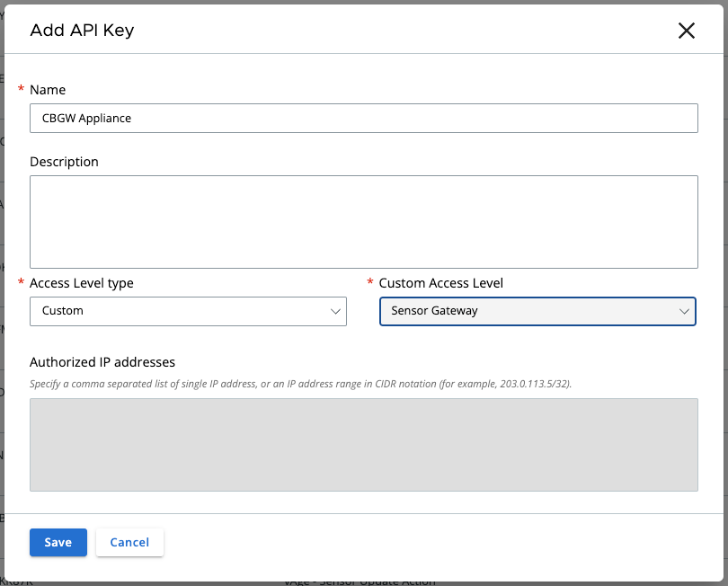Click the Name input field containing CBGW Appliance

(x=363, y=118)
